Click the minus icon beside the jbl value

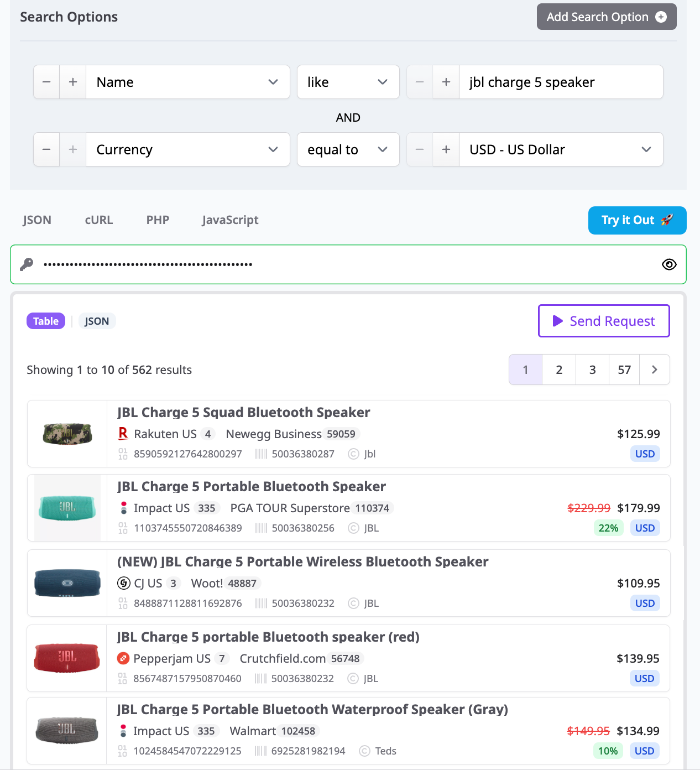tap(420, 82)
